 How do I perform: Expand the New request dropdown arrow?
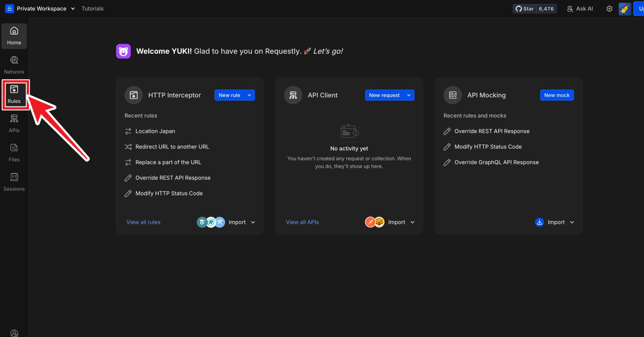(x=409, y=95)
